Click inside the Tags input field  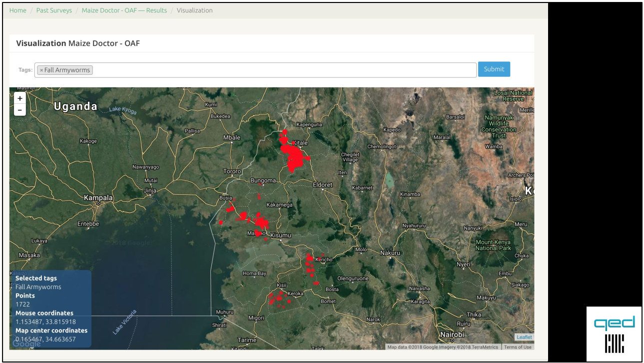(x=280, y=70)
